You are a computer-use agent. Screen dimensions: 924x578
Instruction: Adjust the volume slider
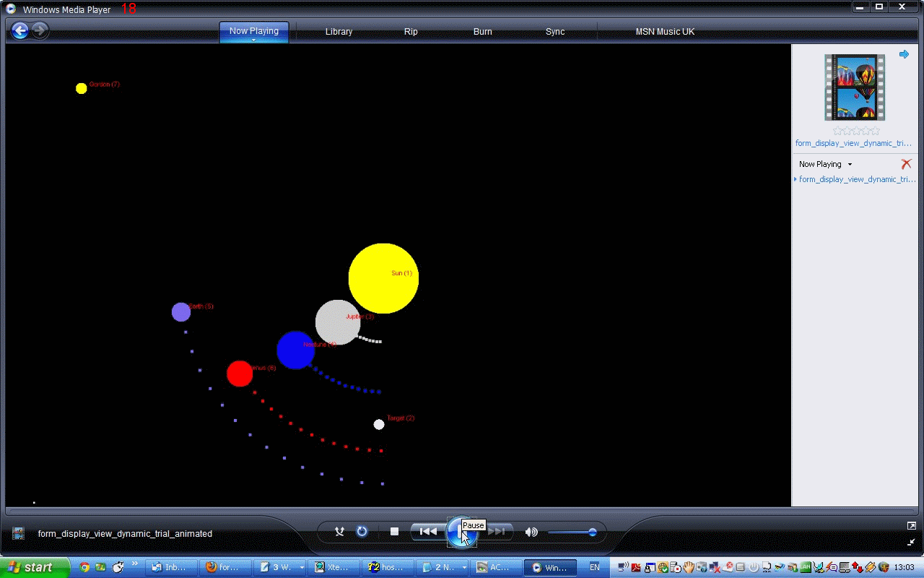[x=572, y=532]
